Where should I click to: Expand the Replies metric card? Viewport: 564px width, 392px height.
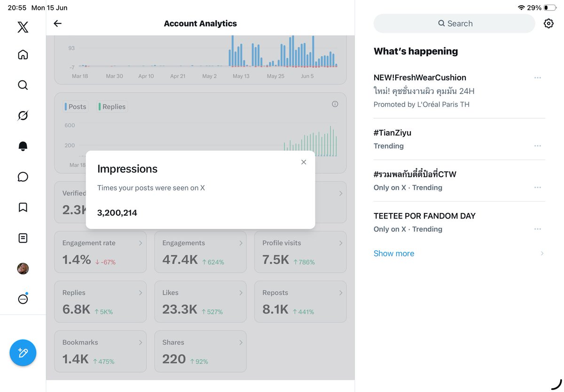pyautogui.click(x=100, y=302)
